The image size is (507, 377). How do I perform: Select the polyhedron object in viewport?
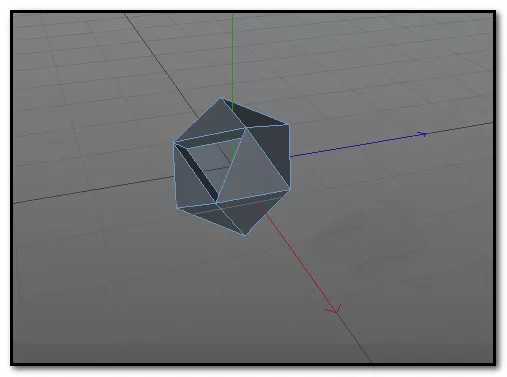pos(232,166)
